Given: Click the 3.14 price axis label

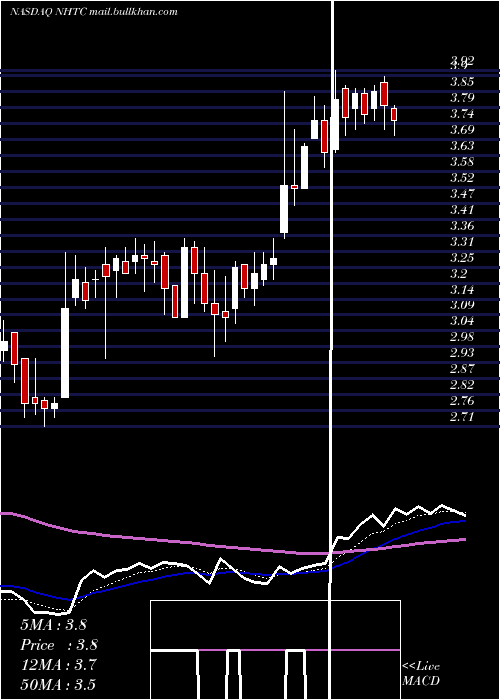Looking at the screenshot, I should click(x=462, y=290).
